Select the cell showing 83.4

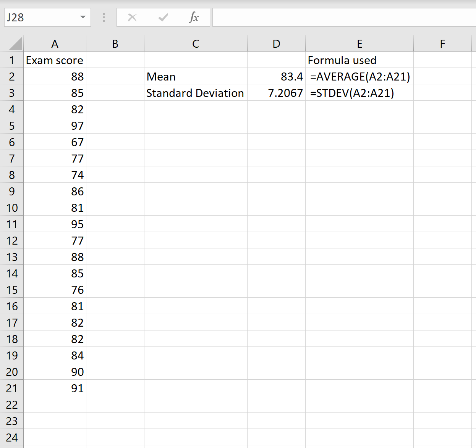(277, 77)
